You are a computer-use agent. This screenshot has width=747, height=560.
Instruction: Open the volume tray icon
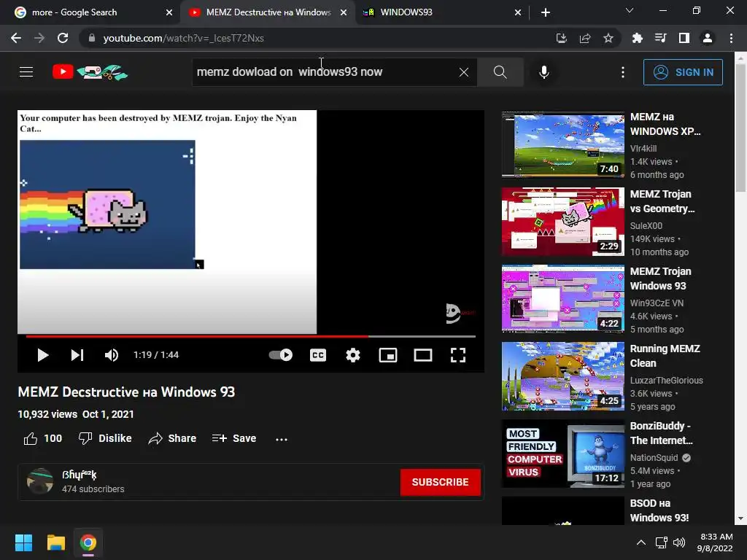pyautogui.click(x=679, y=542)
